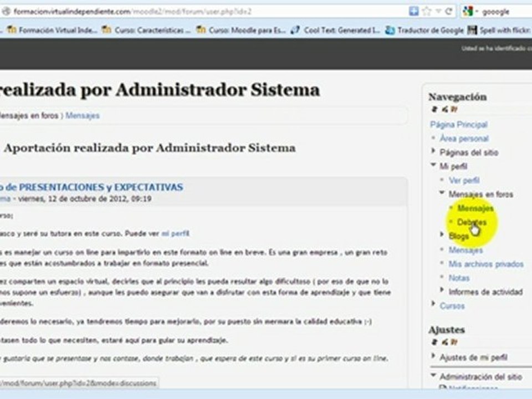Click the second block icon under Navegación heading
Image resolution: width=532 pixels, height=399 pixels.
(x=445, y=109)
